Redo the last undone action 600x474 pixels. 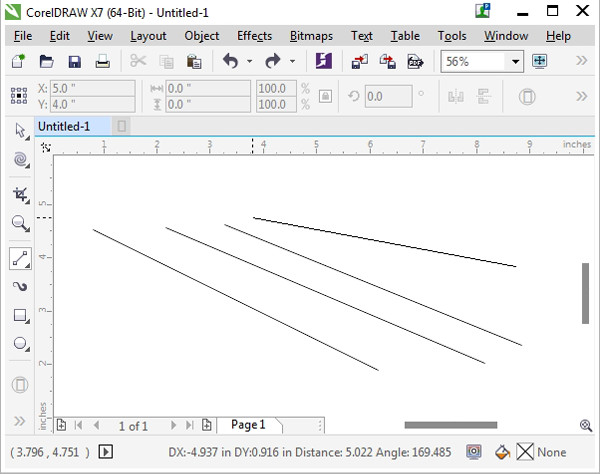coord(273,61)
